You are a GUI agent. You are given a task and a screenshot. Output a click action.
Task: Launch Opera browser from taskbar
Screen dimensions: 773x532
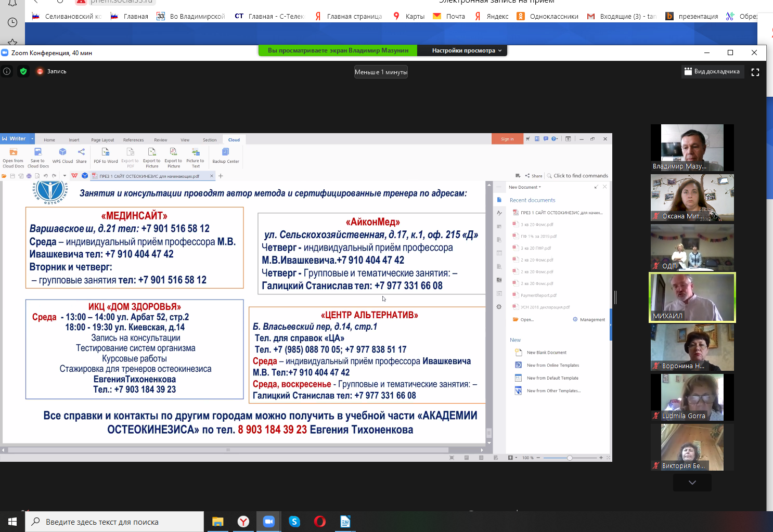[320, 522]
